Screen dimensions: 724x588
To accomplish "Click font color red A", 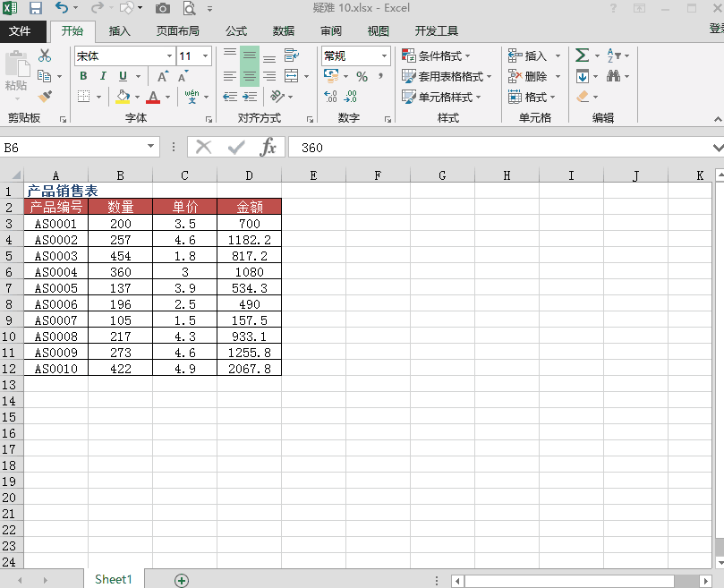I will click(153, 97).
